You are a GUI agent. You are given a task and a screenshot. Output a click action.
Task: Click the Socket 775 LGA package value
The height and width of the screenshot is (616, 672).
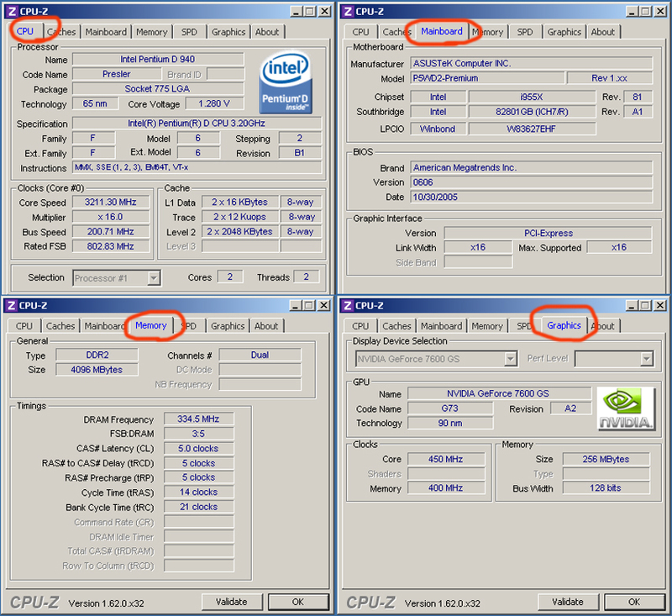158,89
